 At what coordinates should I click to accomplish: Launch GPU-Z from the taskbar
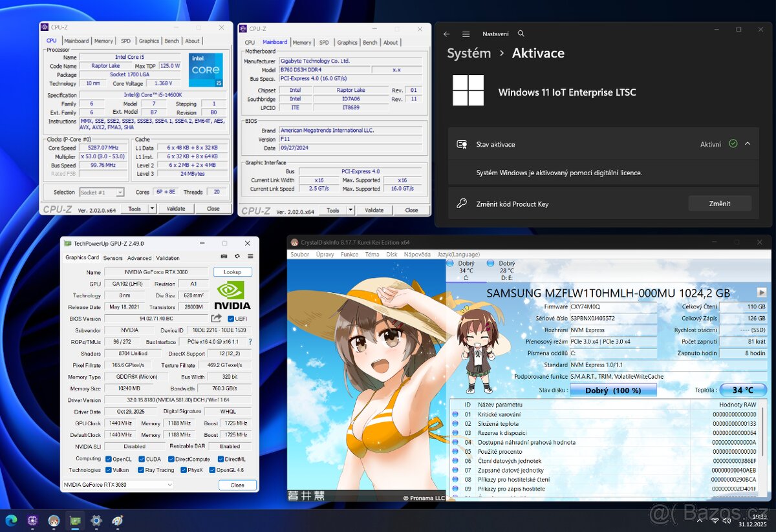click(x=75, y=520)
